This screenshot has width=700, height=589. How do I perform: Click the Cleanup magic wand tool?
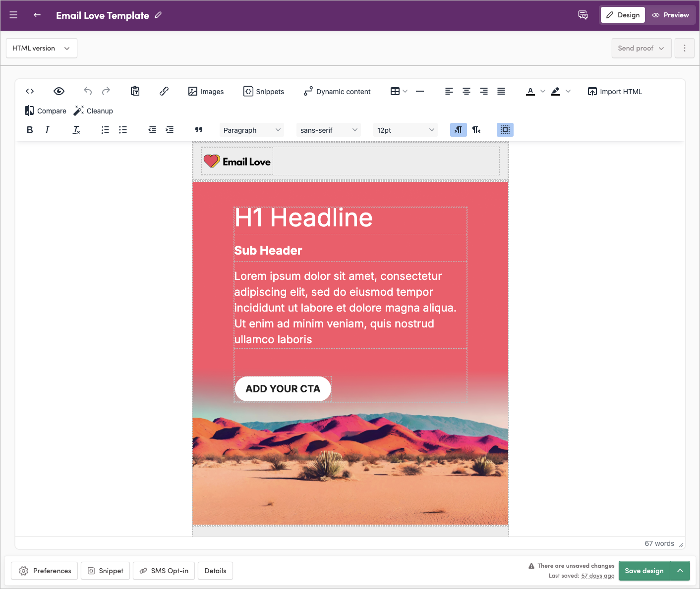[x=93, y=111]
